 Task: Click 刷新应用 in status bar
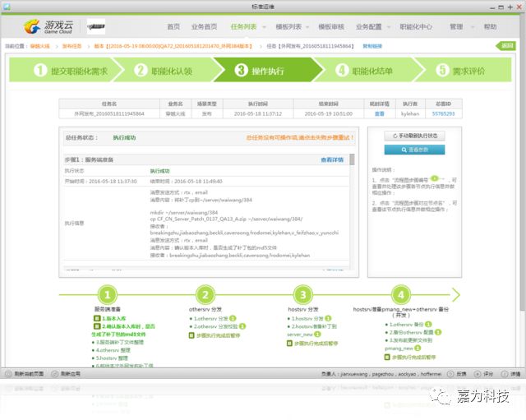[66, 374]
